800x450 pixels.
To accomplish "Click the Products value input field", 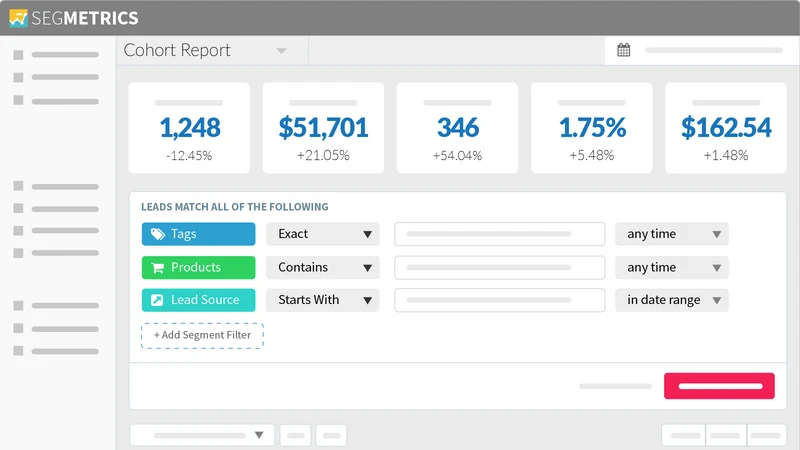I will (499, 268).
